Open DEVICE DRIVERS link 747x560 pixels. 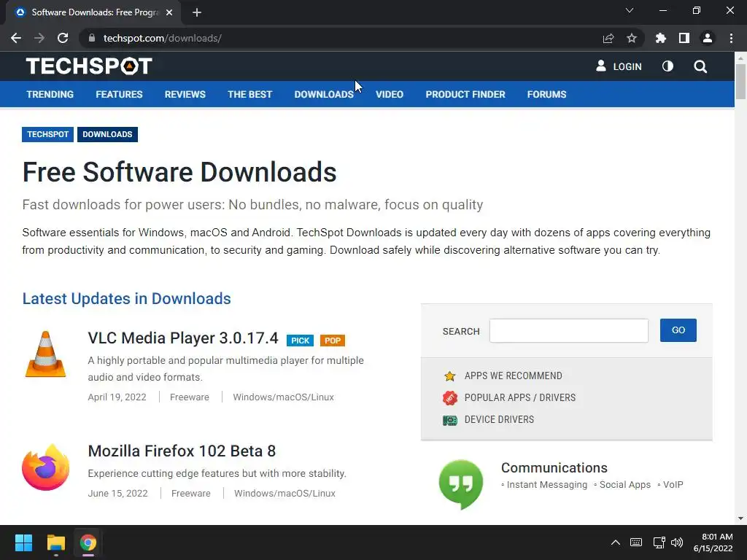click(x=499, y=419)
